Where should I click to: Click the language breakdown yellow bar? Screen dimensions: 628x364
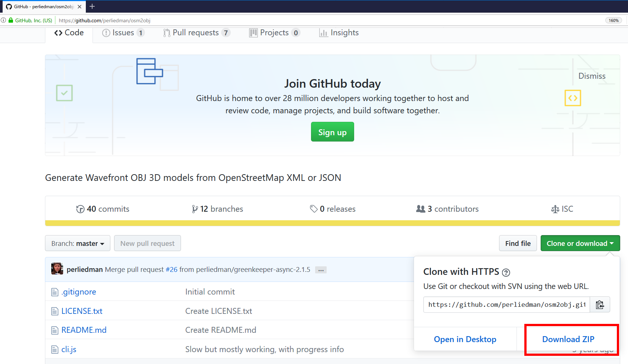coord(333,223)
